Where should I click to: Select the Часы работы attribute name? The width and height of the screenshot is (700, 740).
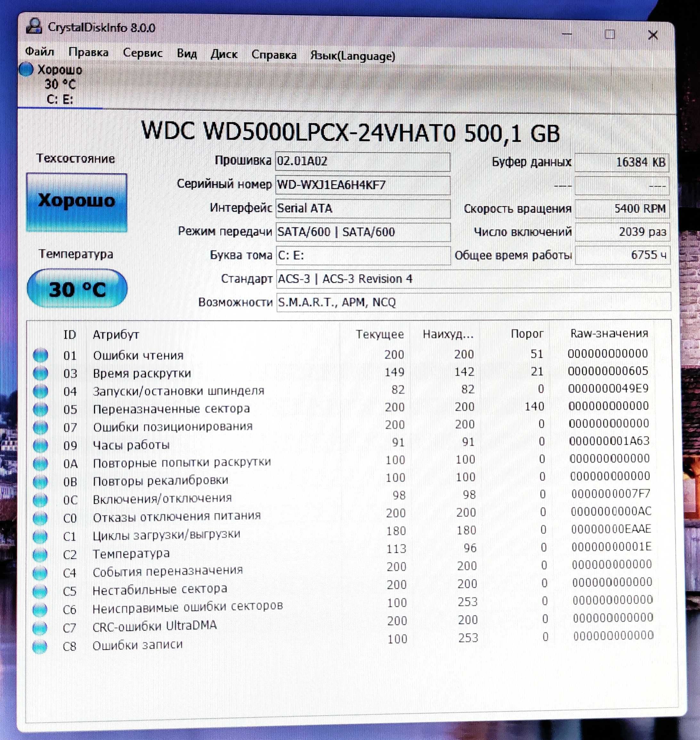[131, 444]
